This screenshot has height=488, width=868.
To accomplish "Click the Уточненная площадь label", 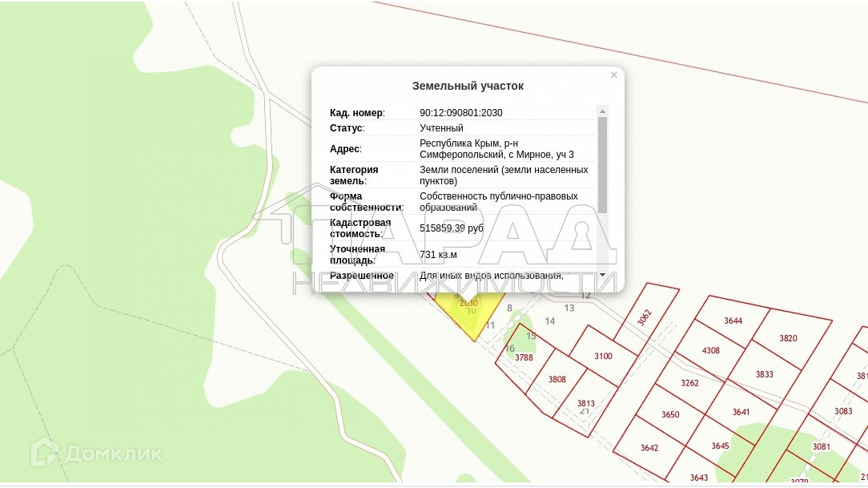I will [x=358, y=255].
